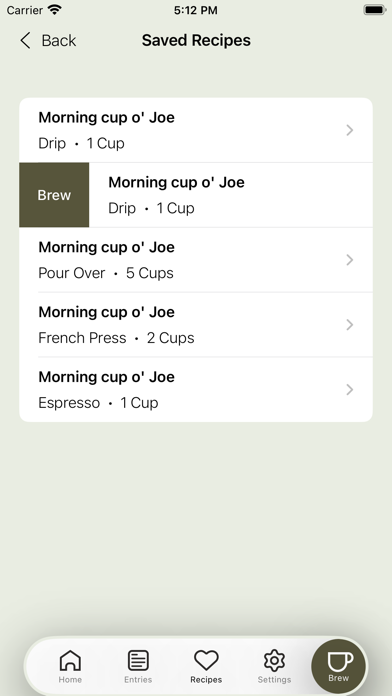
Task: Tap the Saved Recipes title
Action: click(196, 40)
